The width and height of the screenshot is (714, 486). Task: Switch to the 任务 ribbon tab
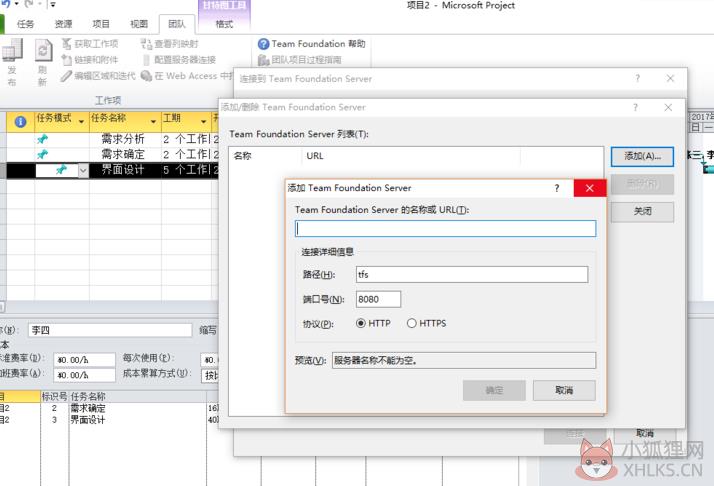(26, 24)
